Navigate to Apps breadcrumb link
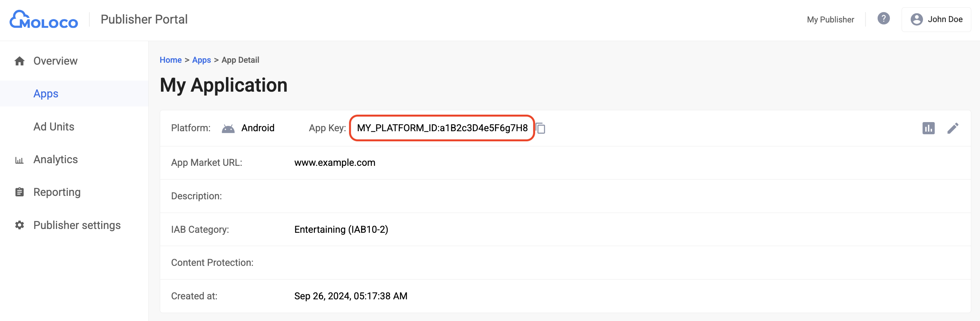 point(201,60)
